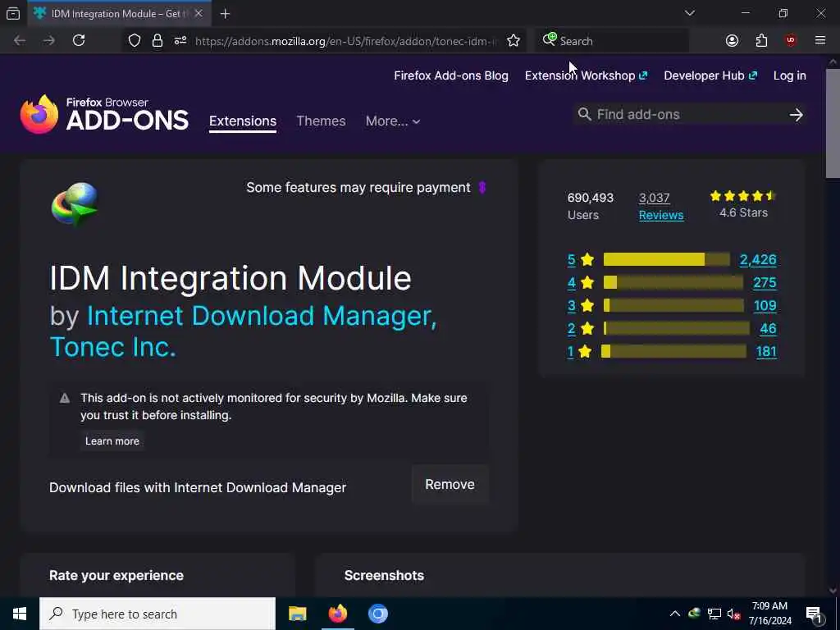Click the Type here to search box
840x630 pixels.
pos(157,614)
